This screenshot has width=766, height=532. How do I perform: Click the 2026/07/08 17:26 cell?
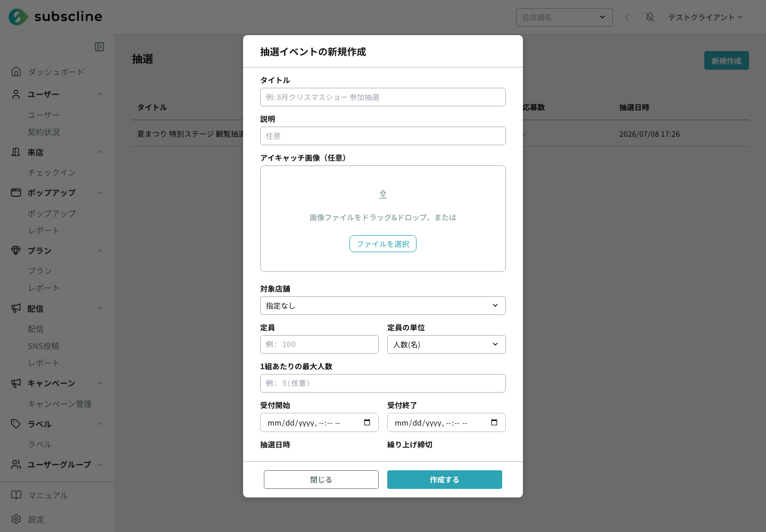point(650,134)
